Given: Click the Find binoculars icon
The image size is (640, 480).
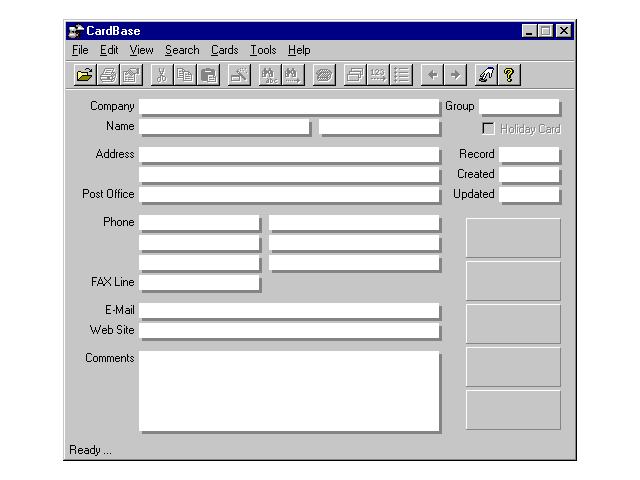Looking at the screenshot, I should pyautogui.click(x=269, y=75).
